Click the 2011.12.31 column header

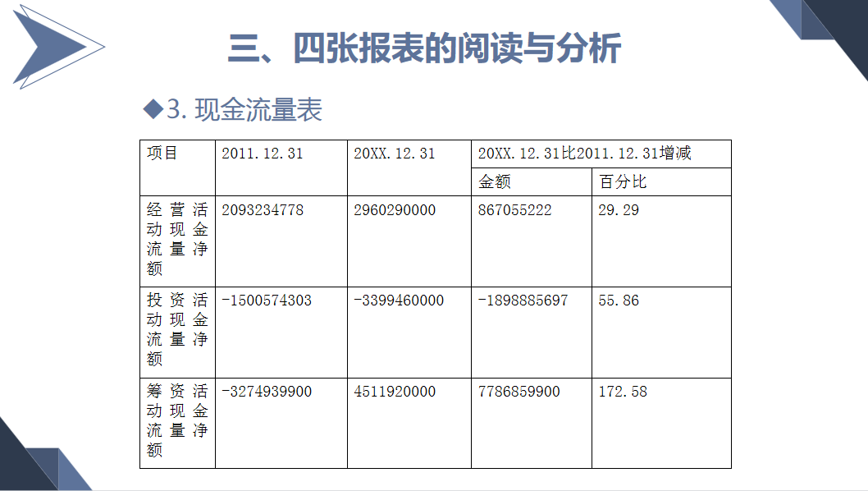click(256, 152)
